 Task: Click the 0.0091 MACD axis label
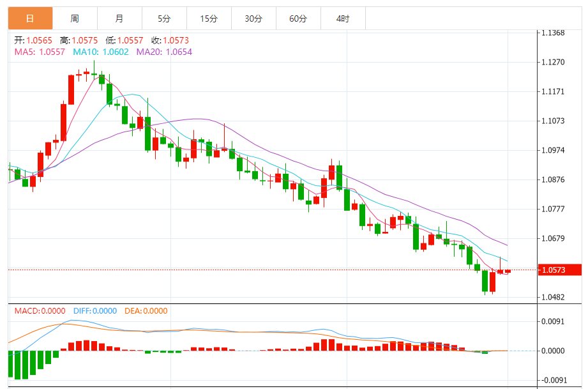(553, 321)
